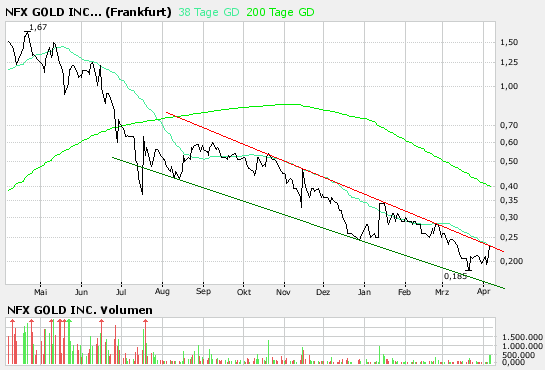The height and width of the screenshot is (370, 545).
Task: Click the 1,25 price axis label
Action: click(x=509, y=63)
